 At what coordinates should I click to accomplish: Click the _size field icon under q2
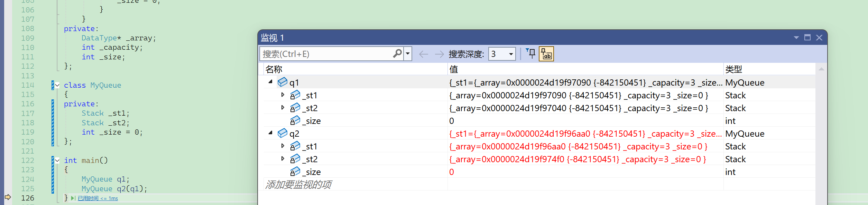[295, 172]
